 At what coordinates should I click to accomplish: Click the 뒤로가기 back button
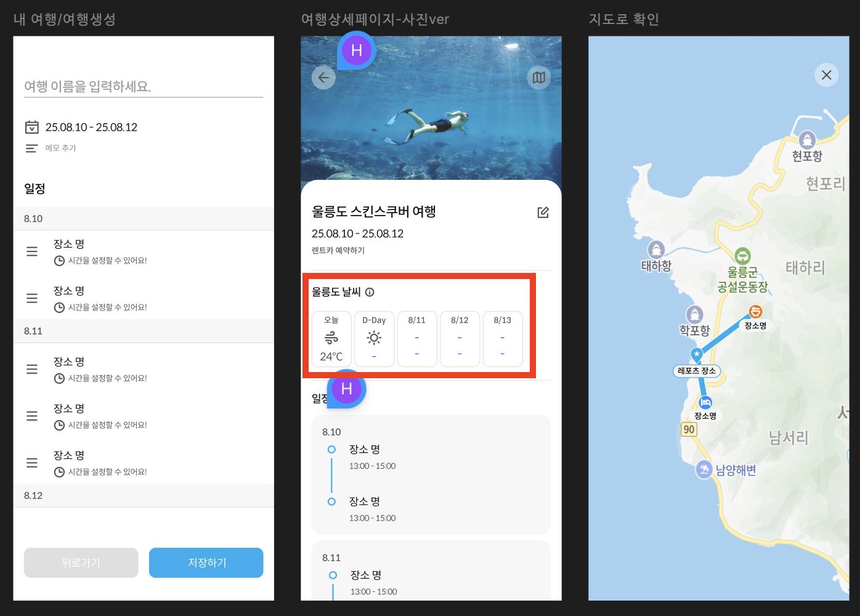(x=81, y=562)
